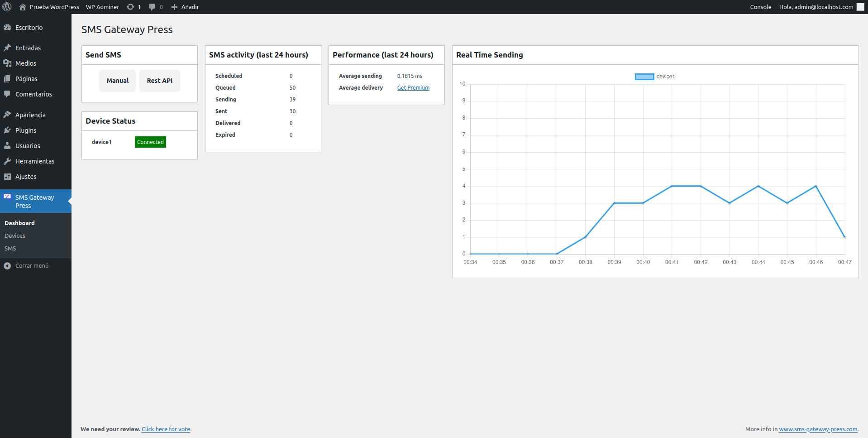Click the home icon beside Prueba WordPress
The height and width of the screenshot is (438, 868).
[23, 7]
